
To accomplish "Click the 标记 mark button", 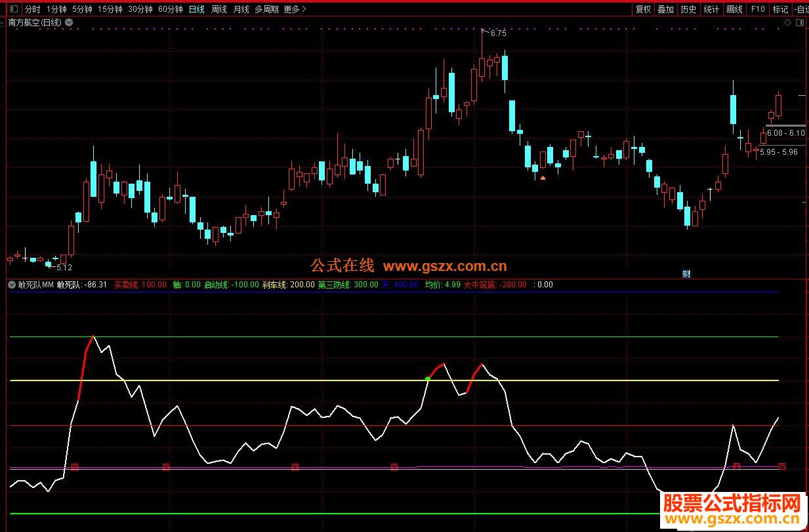I will point(780,9).
